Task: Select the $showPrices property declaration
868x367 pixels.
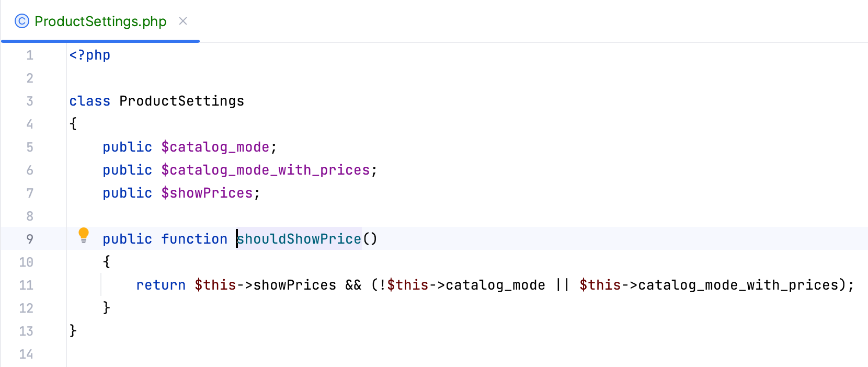Action: (208, 193)
